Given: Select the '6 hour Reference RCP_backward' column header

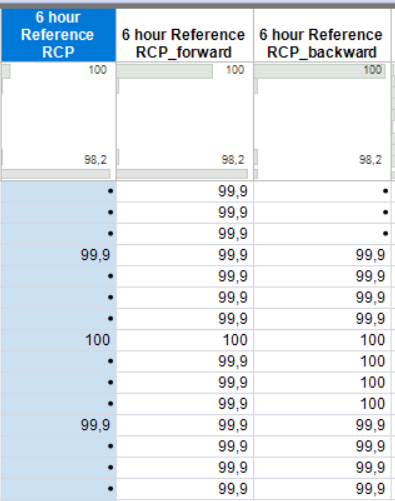Looking at the screenshot, I should pyautogui.click(x=322, y=35).
